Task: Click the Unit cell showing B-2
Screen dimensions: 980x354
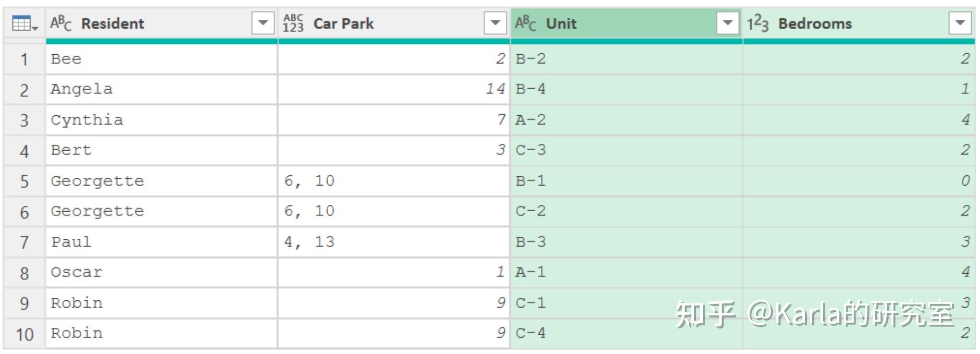Action: click(626, 59)
